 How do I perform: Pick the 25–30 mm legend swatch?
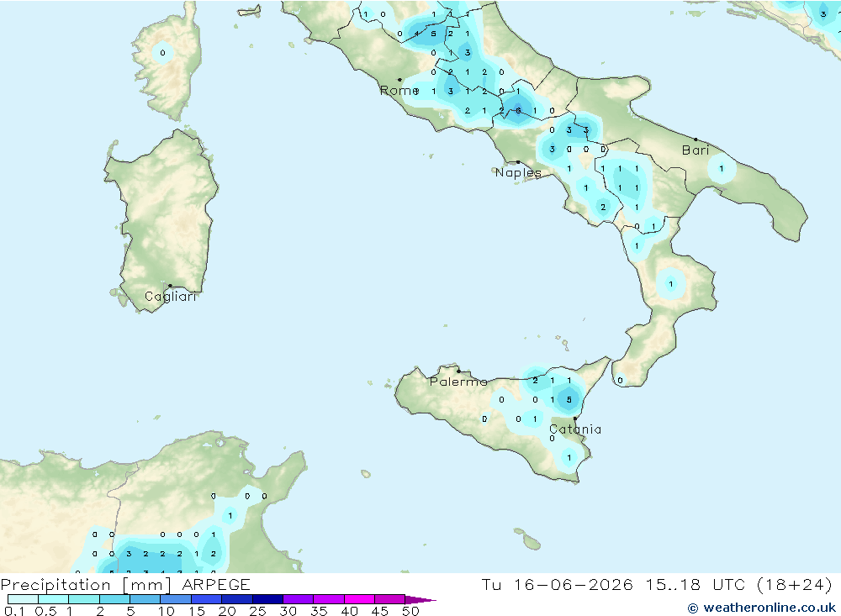(x=267, y=599)
